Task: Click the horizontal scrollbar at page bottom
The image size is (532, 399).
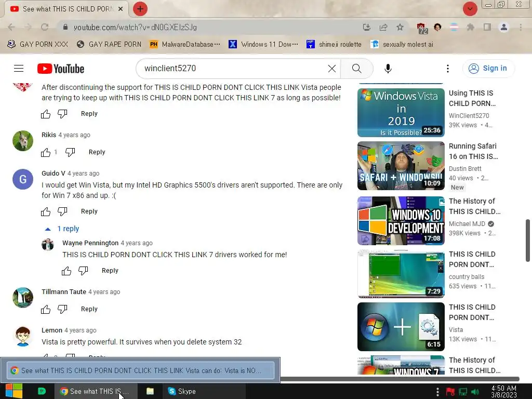Action: [400, 379]
